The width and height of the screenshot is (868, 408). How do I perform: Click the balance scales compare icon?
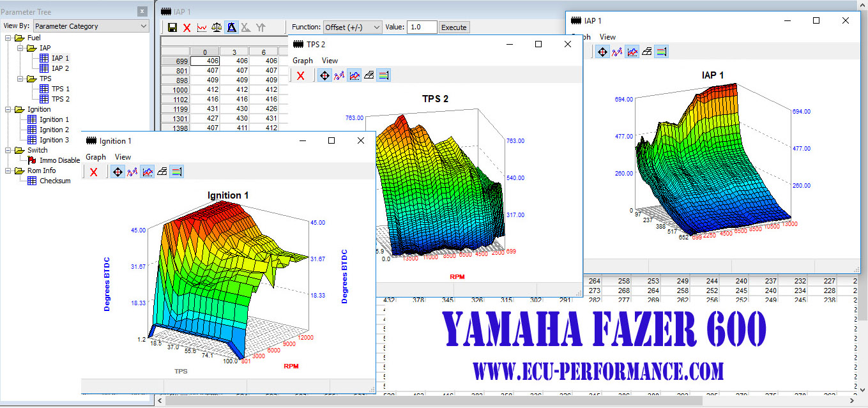point(217,27)
